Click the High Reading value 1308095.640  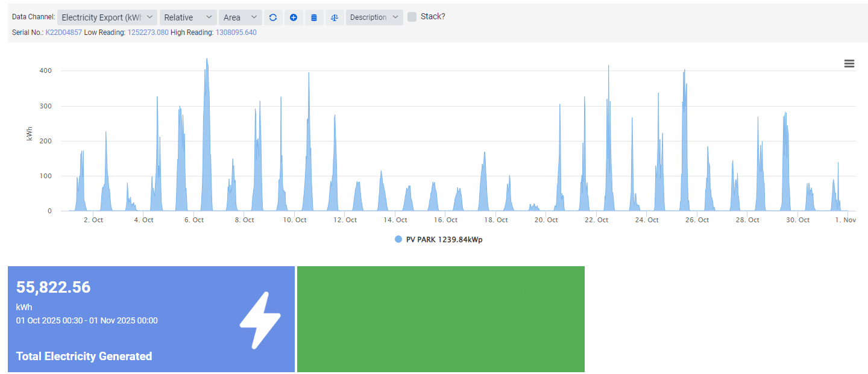coord(236,33)
